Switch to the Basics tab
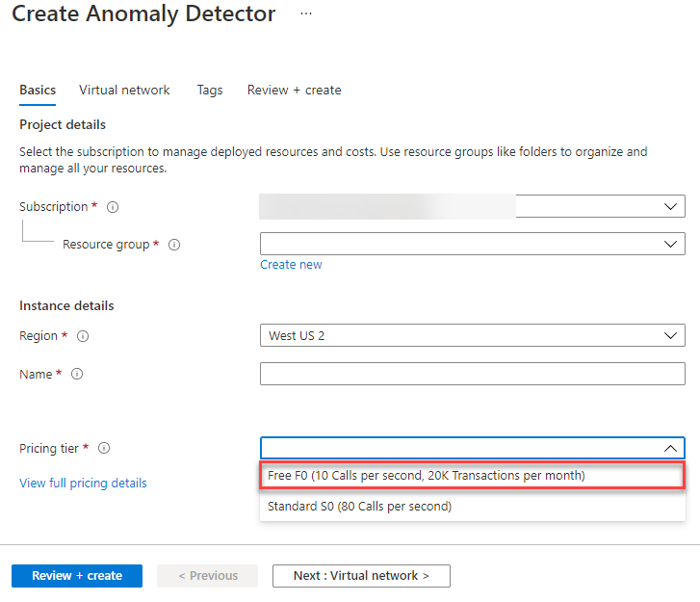The image size is (700, 602). click(38, 91)
